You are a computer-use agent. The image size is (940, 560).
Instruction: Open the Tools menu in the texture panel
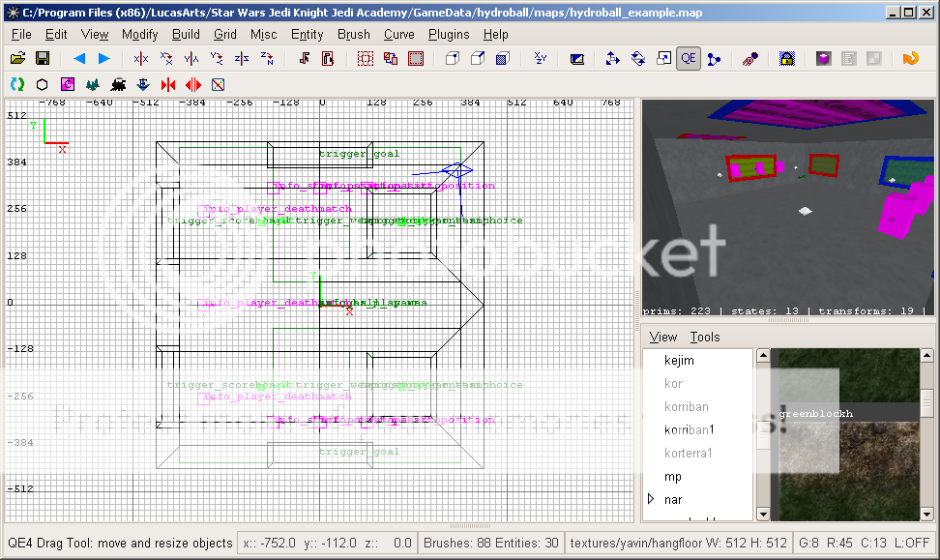[705, 337]
